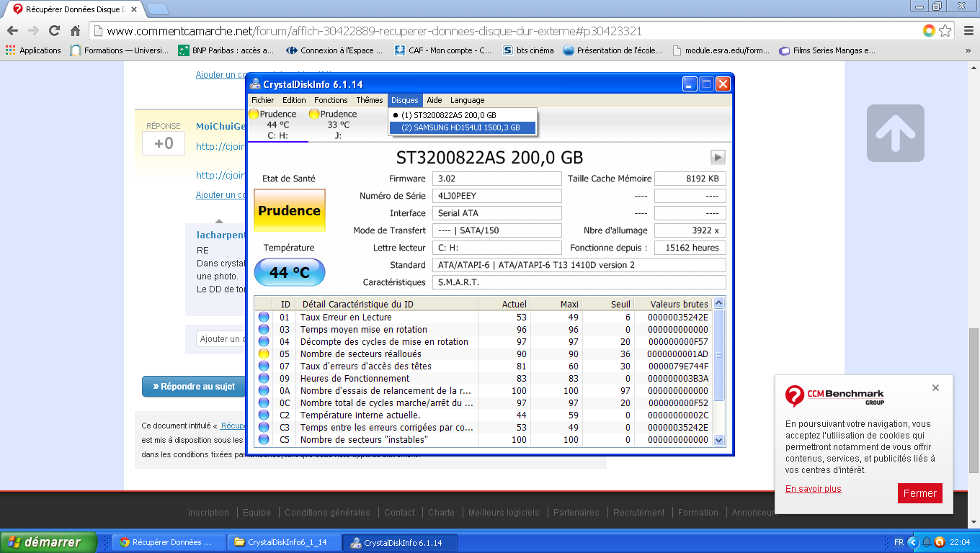Open the Chrome hamburger menu
Image resolution: width=980 pixels, height=553 pixels.
967,31
